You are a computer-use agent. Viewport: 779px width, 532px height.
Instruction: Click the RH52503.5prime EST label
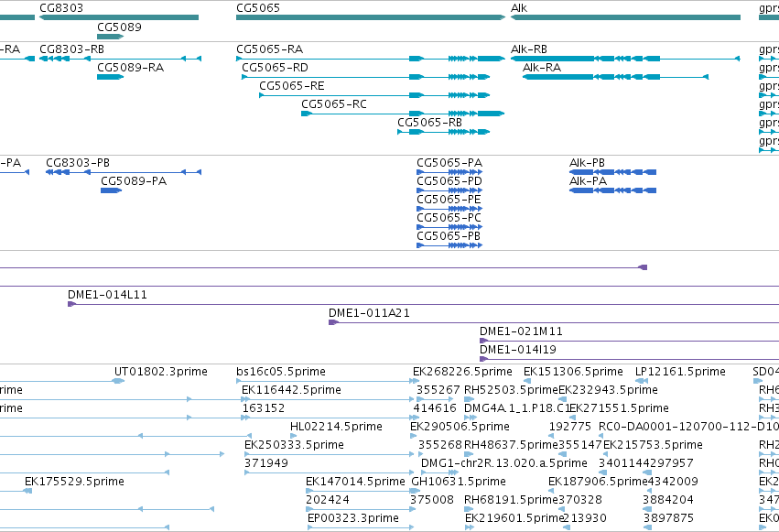pos(511,390)
